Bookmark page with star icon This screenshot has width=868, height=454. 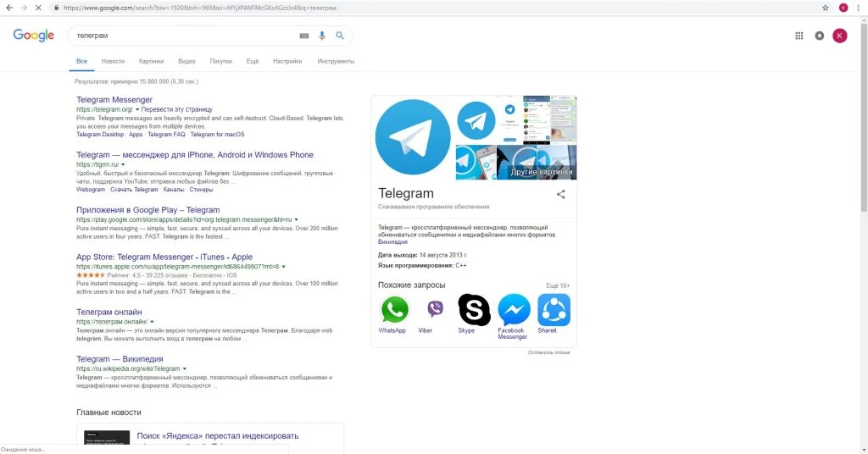tap(826, 8)
